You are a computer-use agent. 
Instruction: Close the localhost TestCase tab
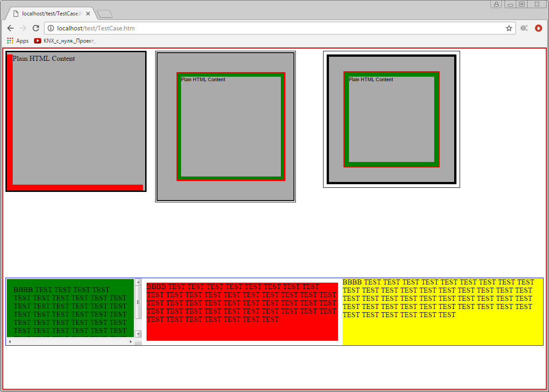(x=87, y=14)
